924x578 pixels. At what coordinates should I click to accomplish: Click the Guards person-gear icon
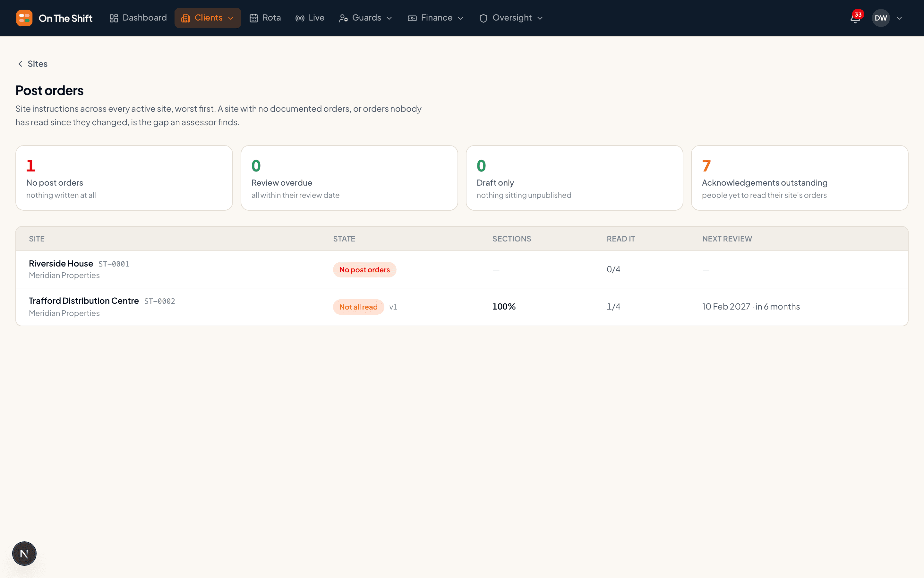[343, 18]
